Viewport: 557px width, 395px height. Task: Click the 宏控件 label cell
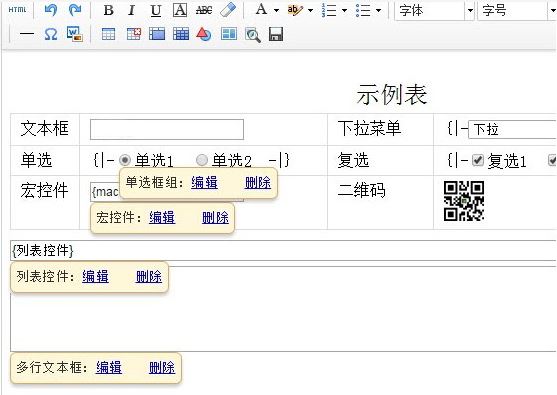click(x=45, y=202)
